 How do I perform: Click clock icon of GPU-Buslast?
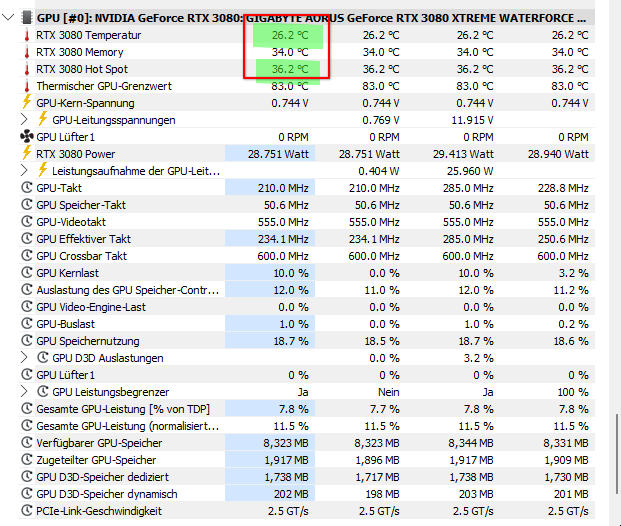pos(27,324)
